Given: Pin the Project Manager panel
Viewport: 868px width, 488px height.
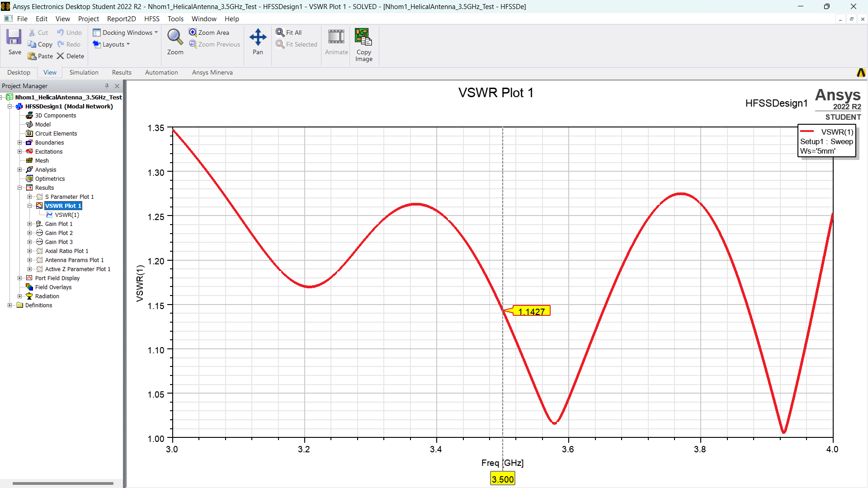Looking at the screenshot, I should [107, 86].
